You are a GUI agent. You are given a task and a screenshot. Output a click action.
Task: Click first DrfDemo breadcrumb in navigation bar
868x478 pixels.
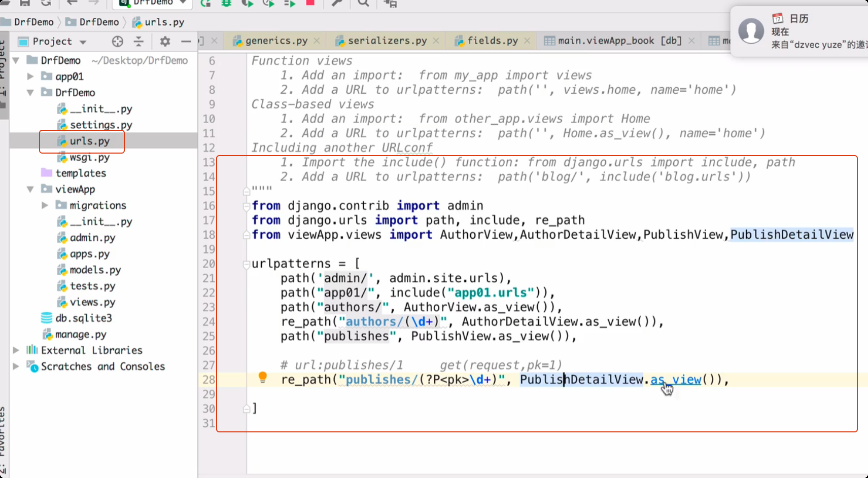27,22
